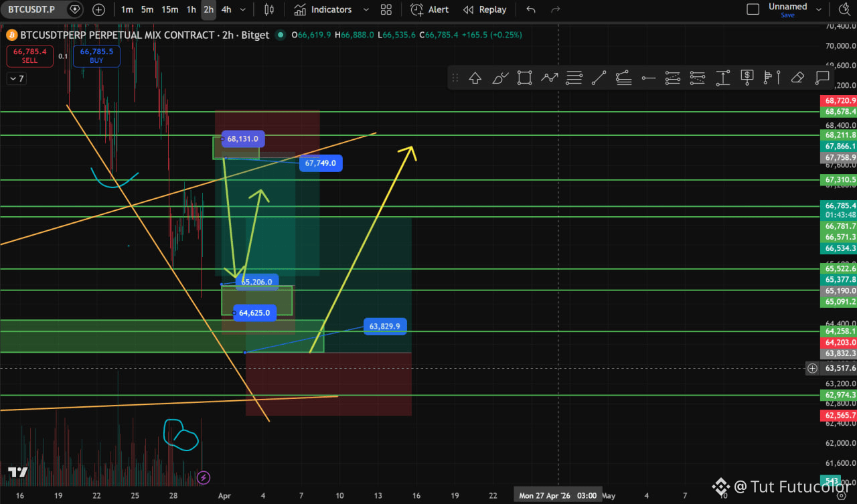Click the red 62,565.7 price axis label
The width and height of the screenshot is (857, 504).
click(x=838, y=416)
